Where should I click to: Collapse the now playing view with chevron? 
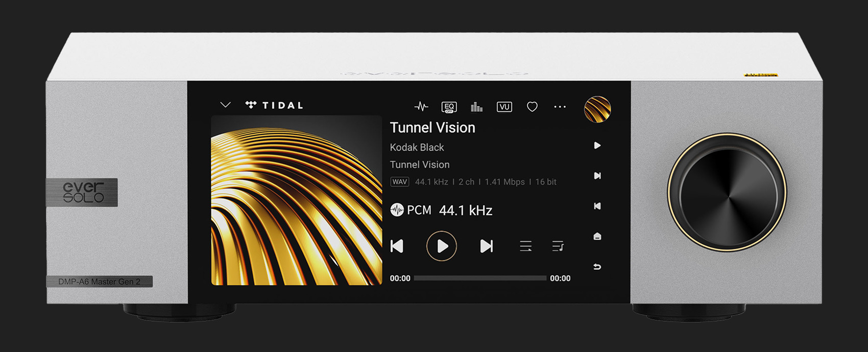(x=225, y=105)
